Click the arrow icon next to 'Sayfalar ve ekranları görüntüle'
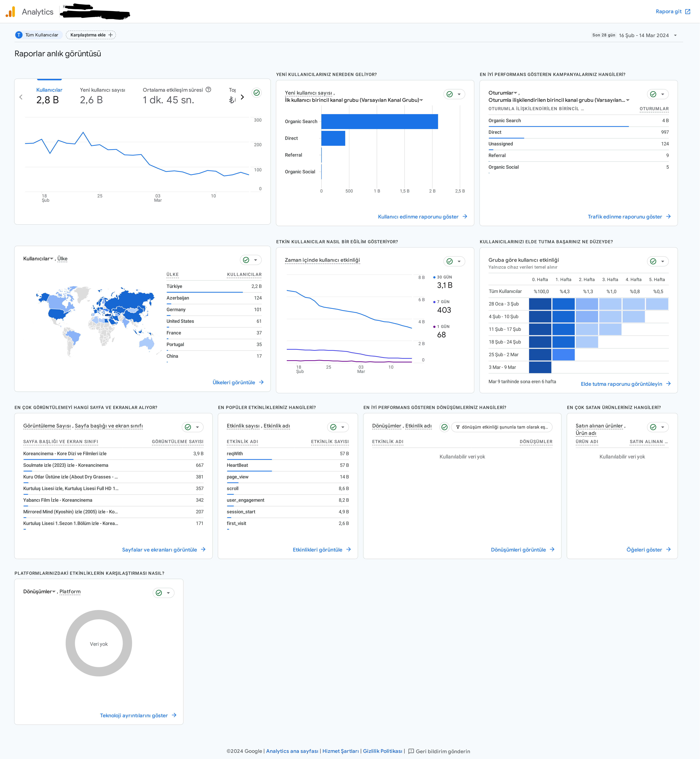Image resolution: width=700 pixels, height=759 pixels. point(203,550)
